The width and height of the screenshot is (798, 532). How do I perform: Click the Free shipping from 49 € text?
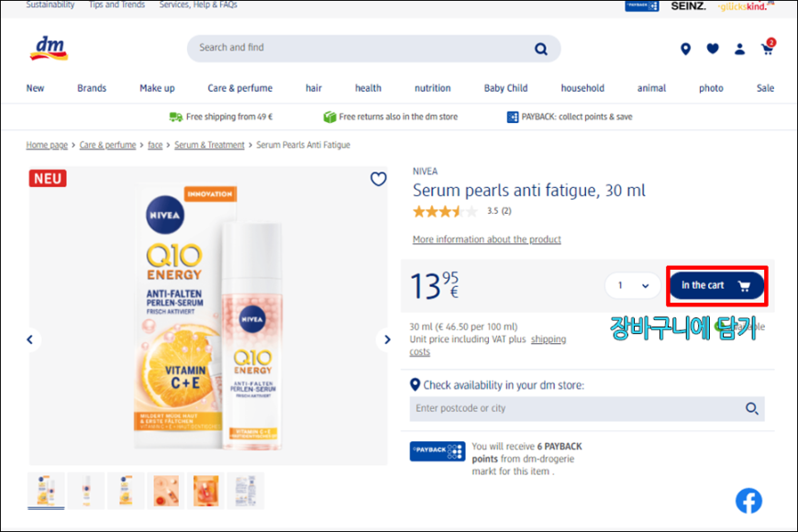(229, 117)
